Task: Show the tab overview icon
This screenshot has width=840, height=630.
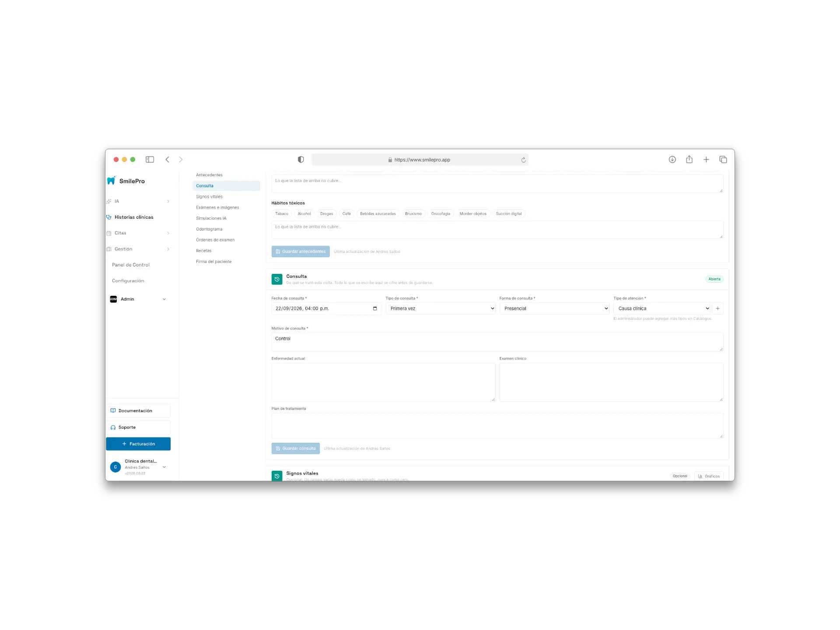Action: 723,160
